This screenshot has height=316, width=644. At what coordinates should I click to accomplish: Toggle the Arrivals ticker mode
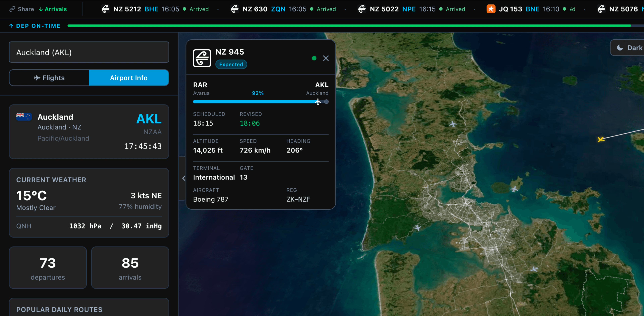[53, 9]
